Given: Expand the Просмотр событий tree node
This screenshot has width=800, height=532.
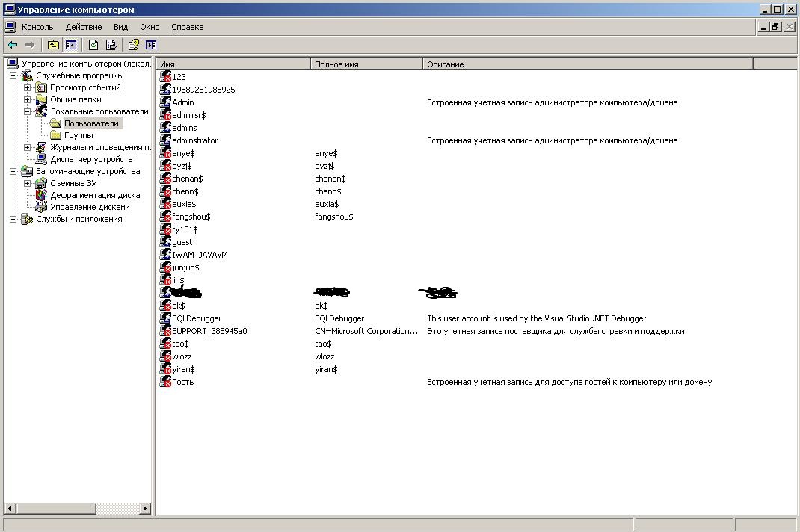Looking at the screenshot, I should (28, 87).
